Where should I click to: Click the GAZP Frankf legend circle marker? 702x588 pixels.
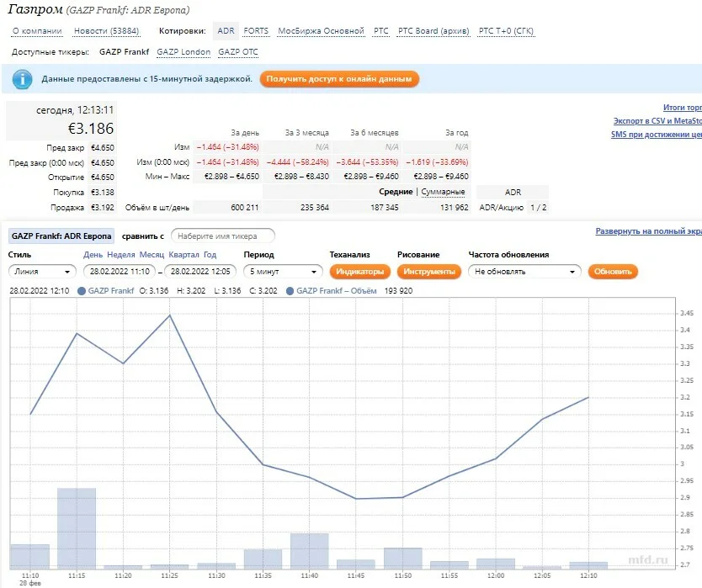[82, 291]
